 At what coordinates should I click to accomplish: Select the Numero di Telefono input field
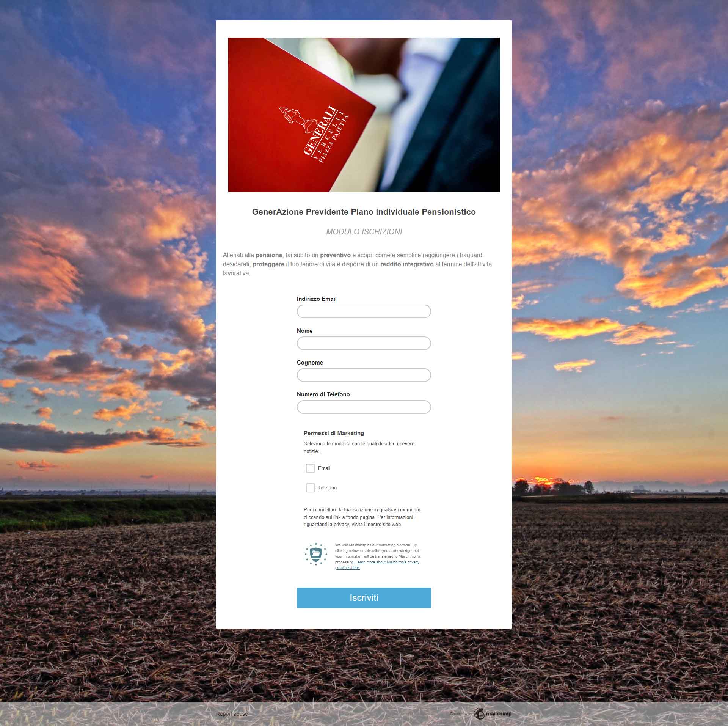tap(364, 407)
